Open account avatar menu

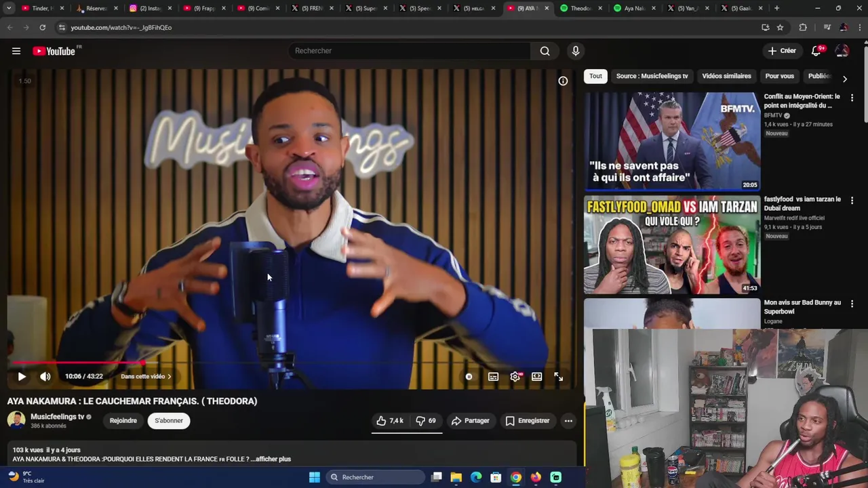(842, 51)
